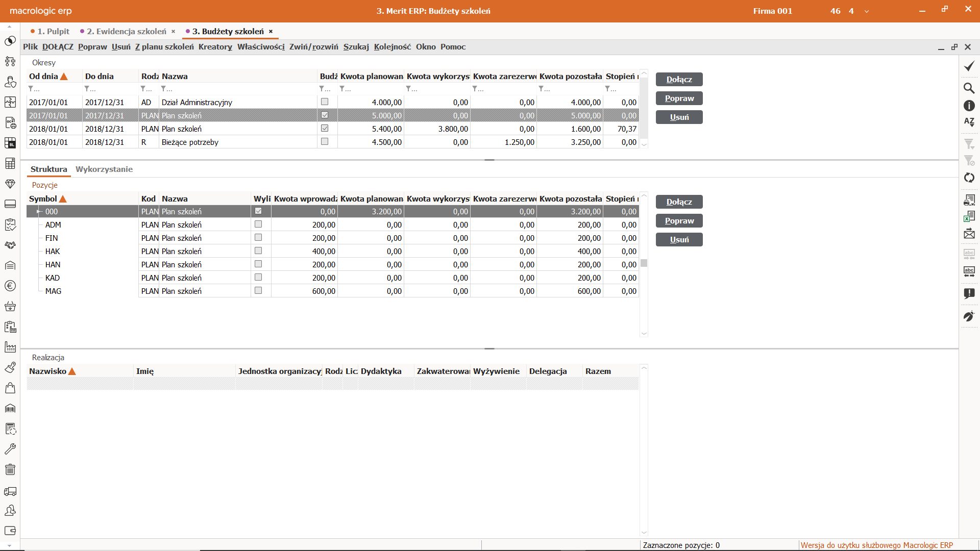Open the dropdown chevron next to Firma 001
This screenshot has height=551, width=980.
click(x=866, y=11)
